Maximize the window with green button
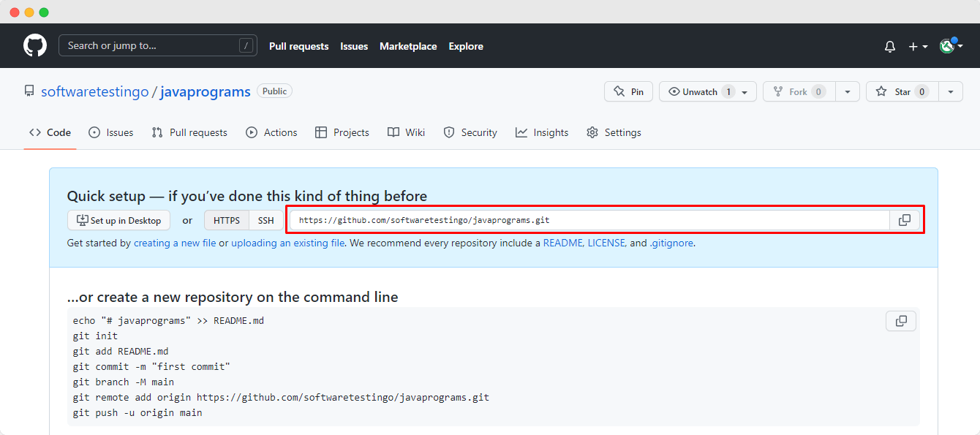The height and width of the screenshot is (435, 980). pos(44,12)
